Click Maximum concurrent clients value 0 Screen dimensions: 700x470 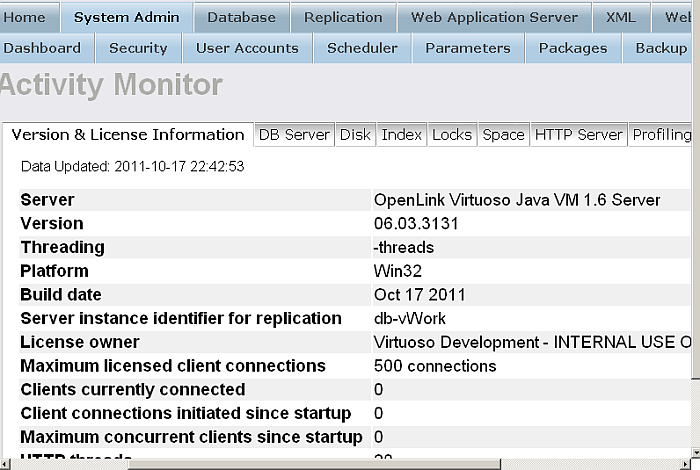click(379, 437)
